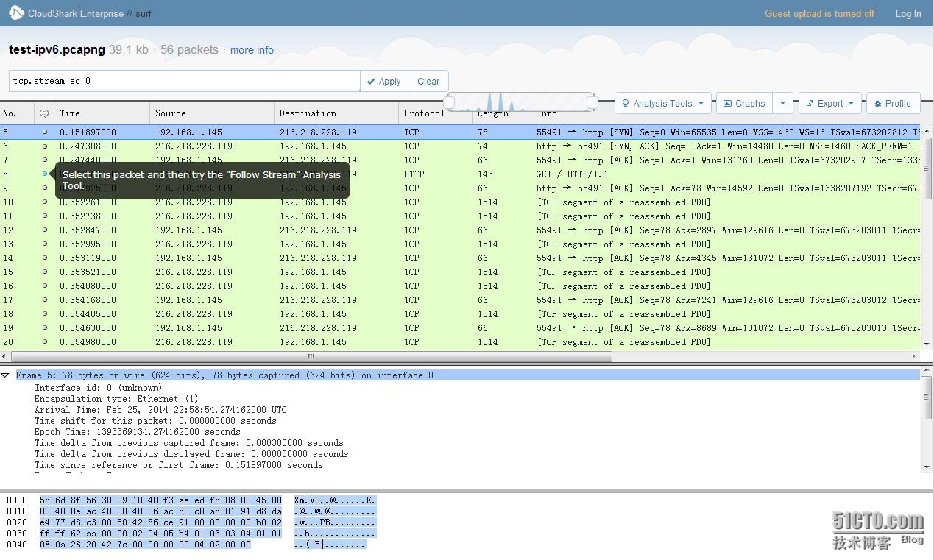This screenshot has width=934, height=560.
Task: Apply the tcp.stream display filter
Action: pos(383,82)
